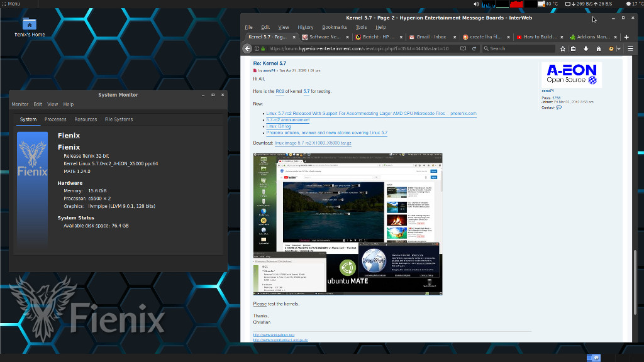644x362 pixels.
Task: Open the Re: Kernel 5.7 post title link
Action: pyautogui.click(x=269, y=63)
